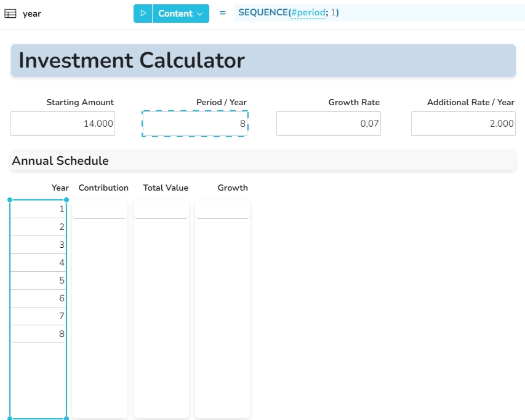
Task: Click the Investment Calculator title
Action: 132,60
